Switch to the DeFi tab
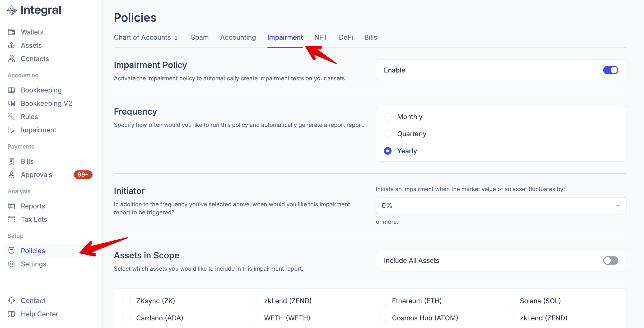This screenshot has width=644, height=328. (345, 37)
